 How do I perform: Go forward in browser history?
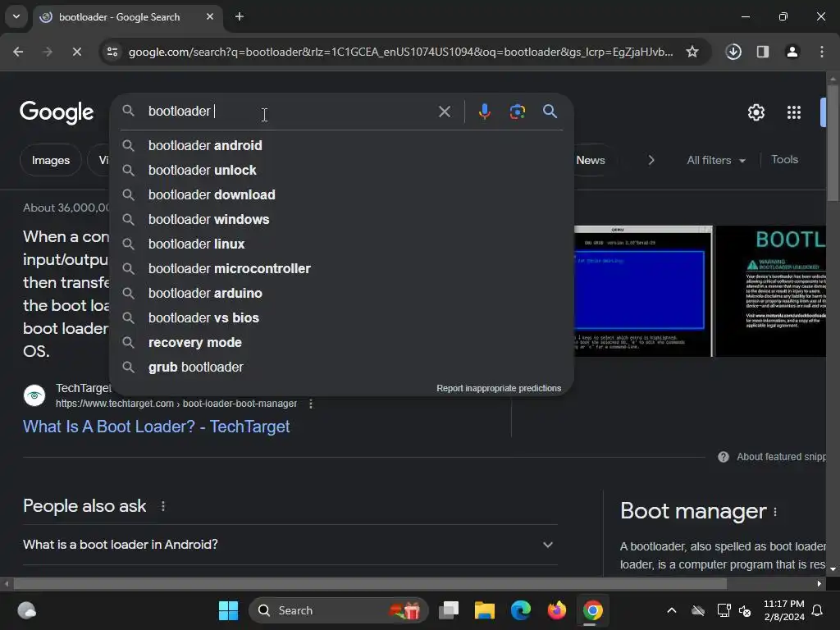pyautogui.click(x=48, y=52)
